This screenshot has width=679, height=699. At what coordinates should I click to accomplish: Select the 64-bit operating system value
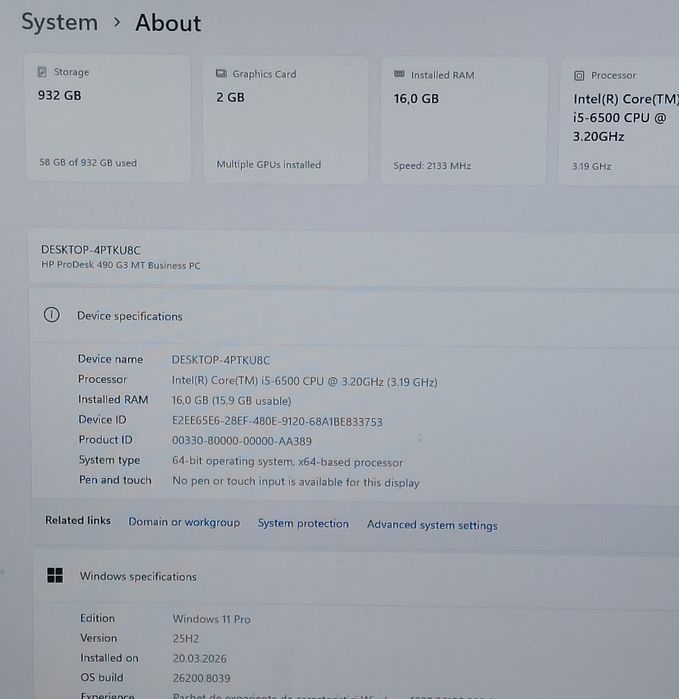(288, 461)
